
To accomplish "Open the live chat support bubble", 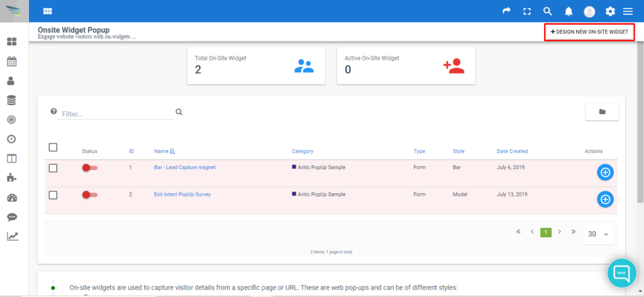I will (621, 273).
